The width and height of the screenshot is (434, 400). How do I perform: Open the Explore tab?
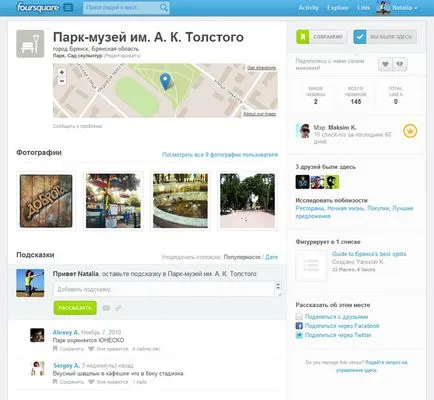pos(338,8)
